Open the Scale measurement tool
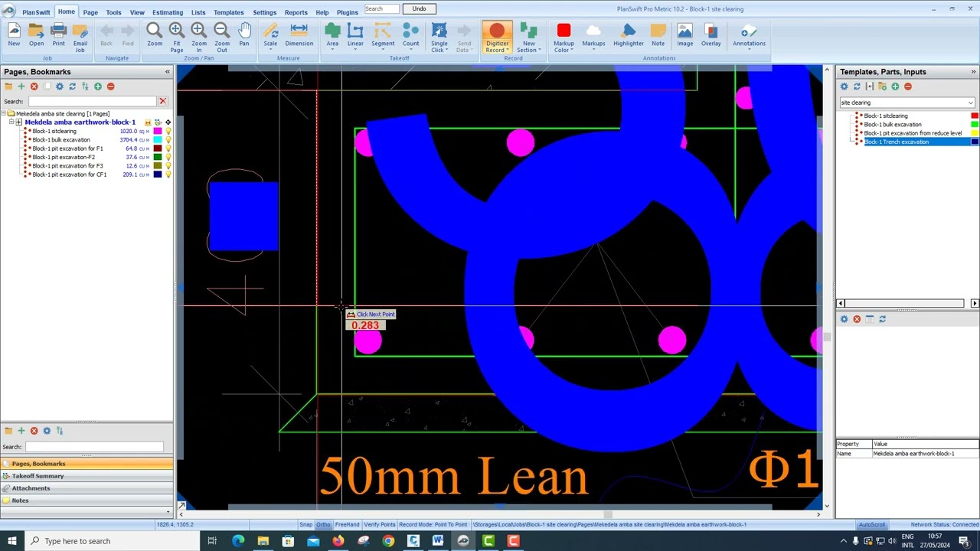Viewport: 980px width, 551px height. (x=270, y=34)
